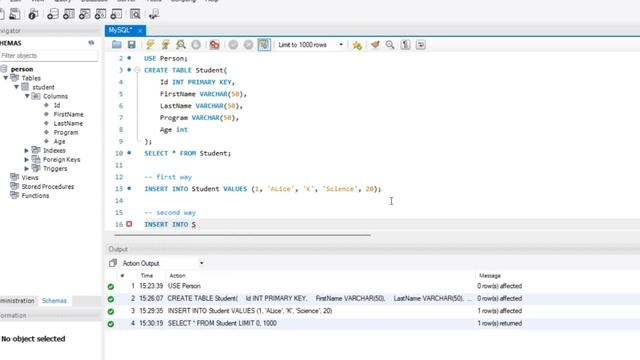Select the Views node

point(30,178)
